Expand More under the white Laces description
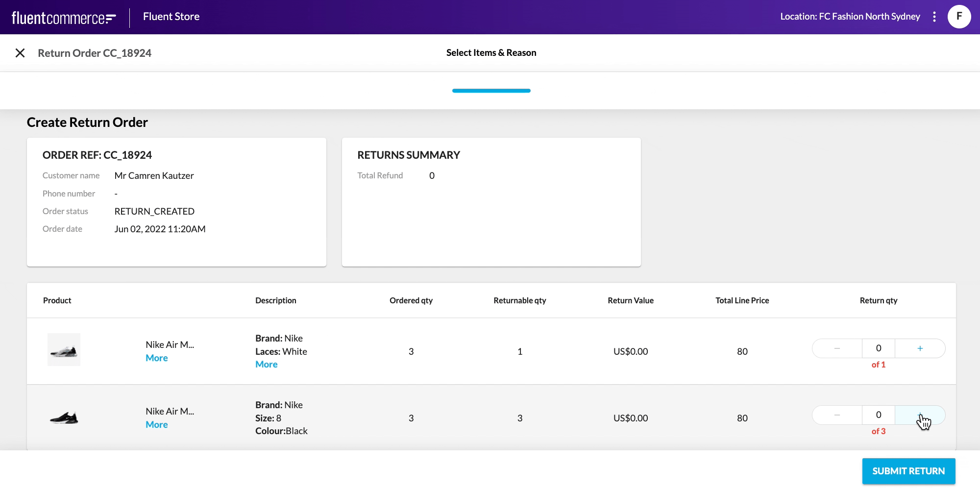Image resolution: width=980 pixels, height=490 pixels. 266,364
